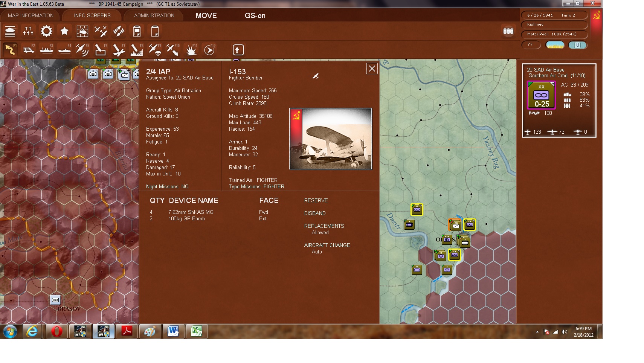Open the weather map icon
The height and width of the screenshot is (363, 644).
point(82,31)
